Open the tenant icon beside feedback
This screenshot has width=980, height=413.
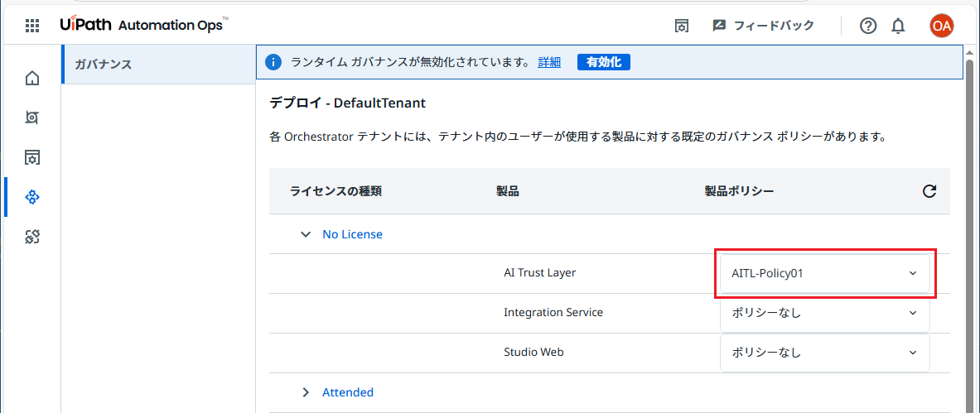click(x=681, y=26)
